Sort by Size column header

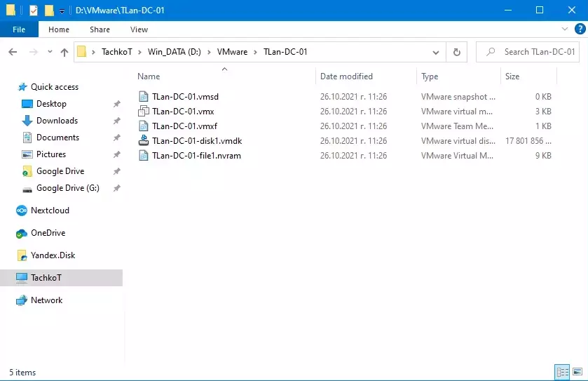tap(528, 76)
